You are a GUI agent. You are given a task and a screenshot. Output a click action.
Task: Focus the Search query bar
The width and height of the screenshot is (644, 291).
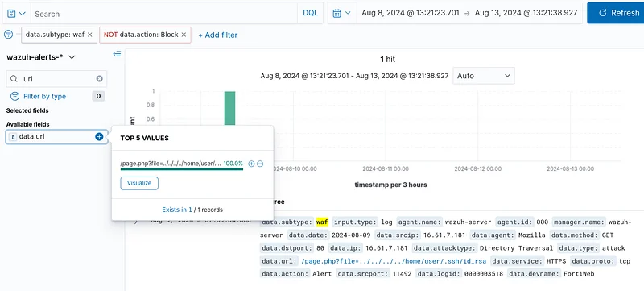click(164, 14)
